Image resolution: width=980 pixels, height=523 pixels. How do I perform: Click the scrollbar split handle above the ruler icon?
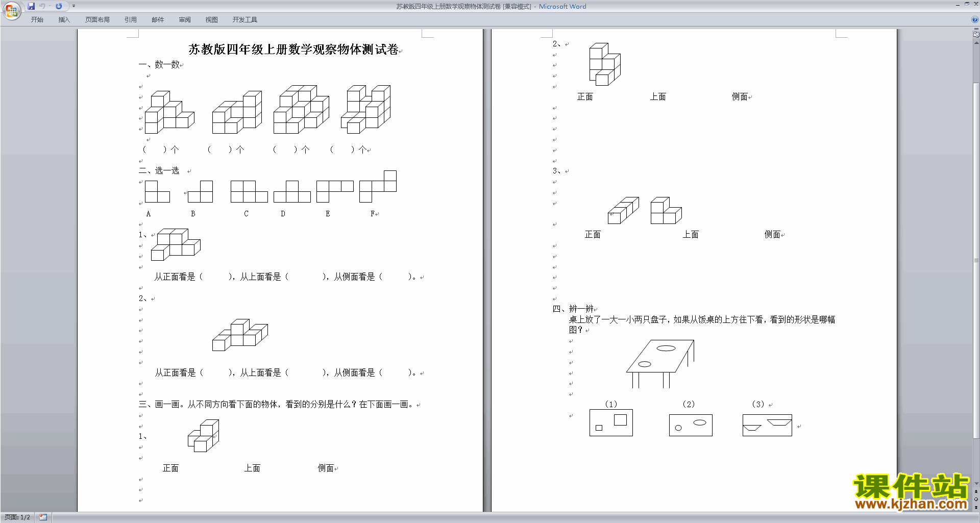click(x=976, y=29)
